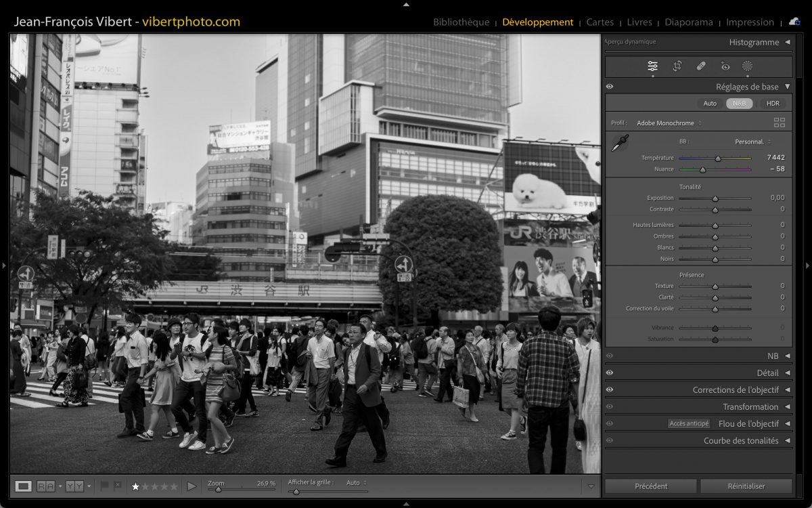Screen dimensions: 812x508
Task: Open the profile browser grid icon
Action: point(780,123)
